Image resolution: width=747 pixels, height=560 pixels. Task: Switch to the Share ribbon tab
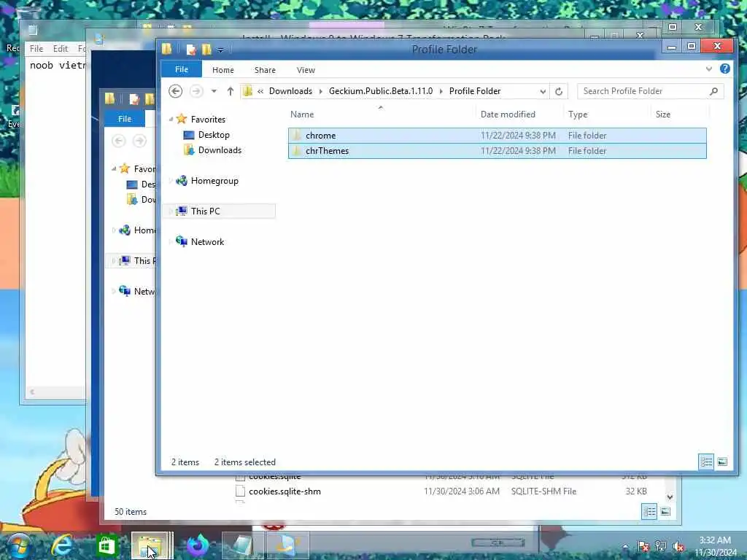click(x=265, y=70)
